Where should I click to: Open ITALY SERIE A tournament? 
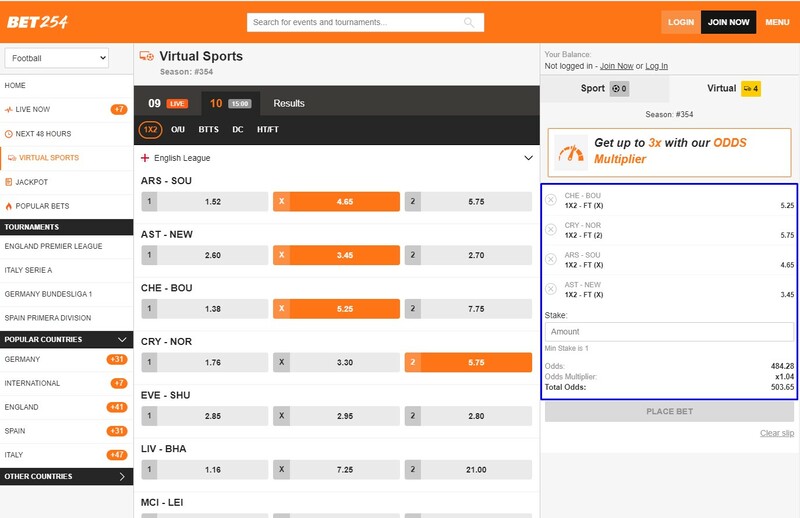click(x=66, y=270)
